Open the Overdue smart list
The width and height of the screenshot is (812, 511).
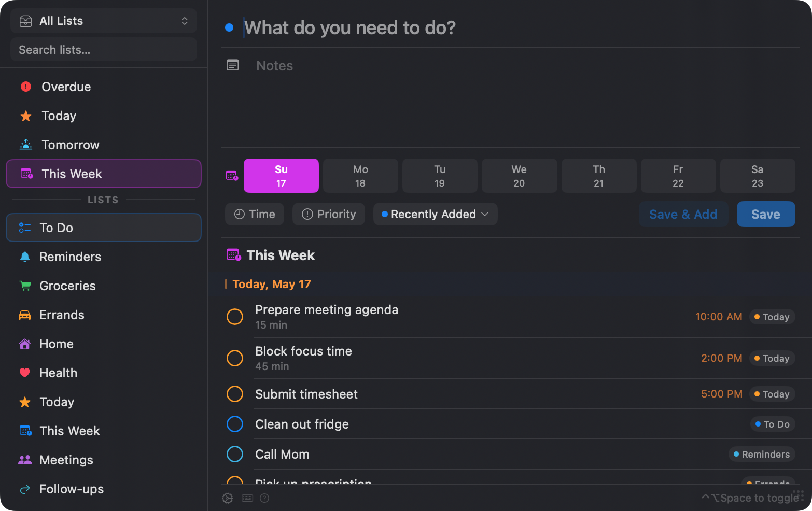(104, 87)
